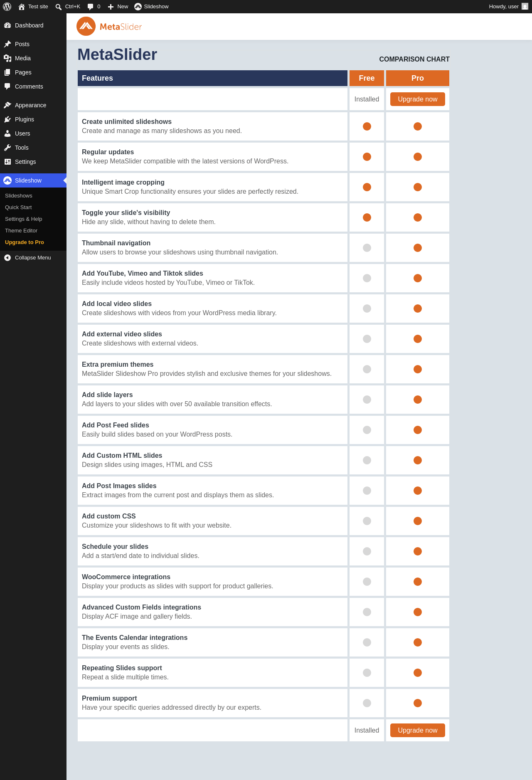Click the Plugins plug icon

(7, 119)
